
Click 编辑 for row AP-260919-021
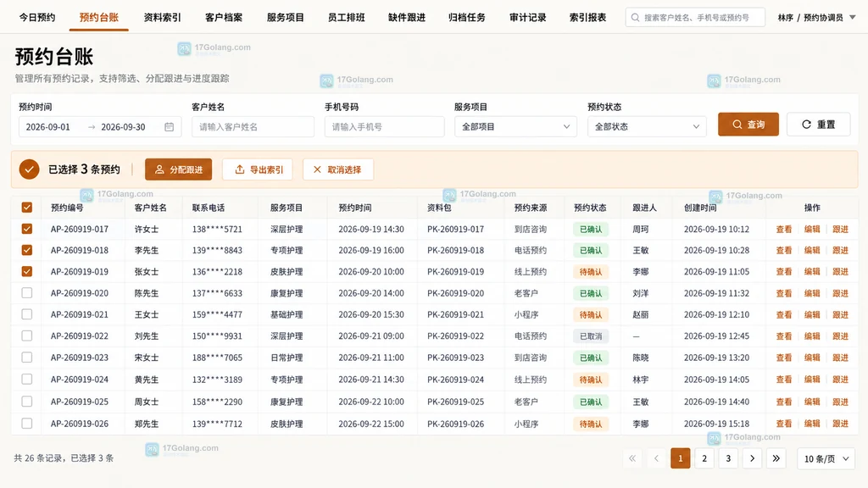812,315
